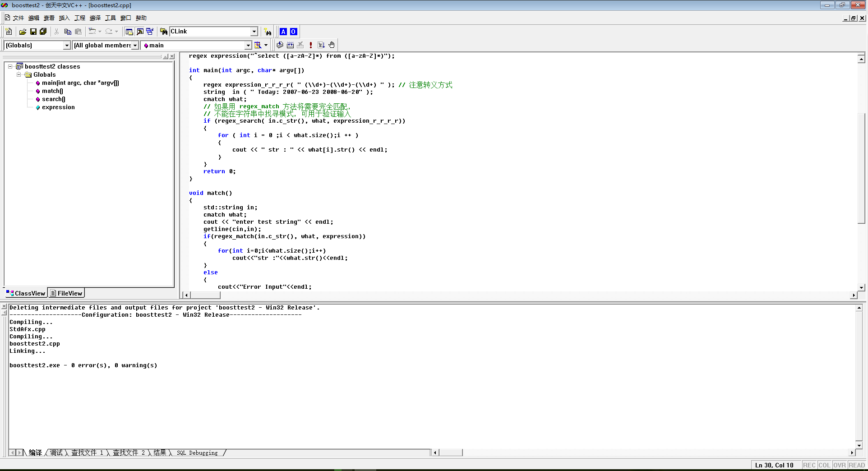Screen dimensions: 868x471
Task: Run the program with red exclamation
Action: tap(311, 45)
